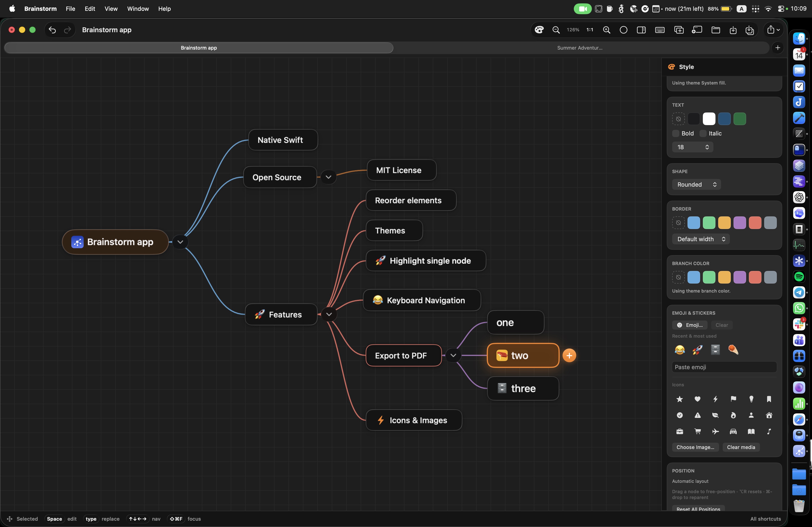Viewport: 812px width, 527px height.
Task: Open All shortcuts in status bar
Action: tap(765, 519)
